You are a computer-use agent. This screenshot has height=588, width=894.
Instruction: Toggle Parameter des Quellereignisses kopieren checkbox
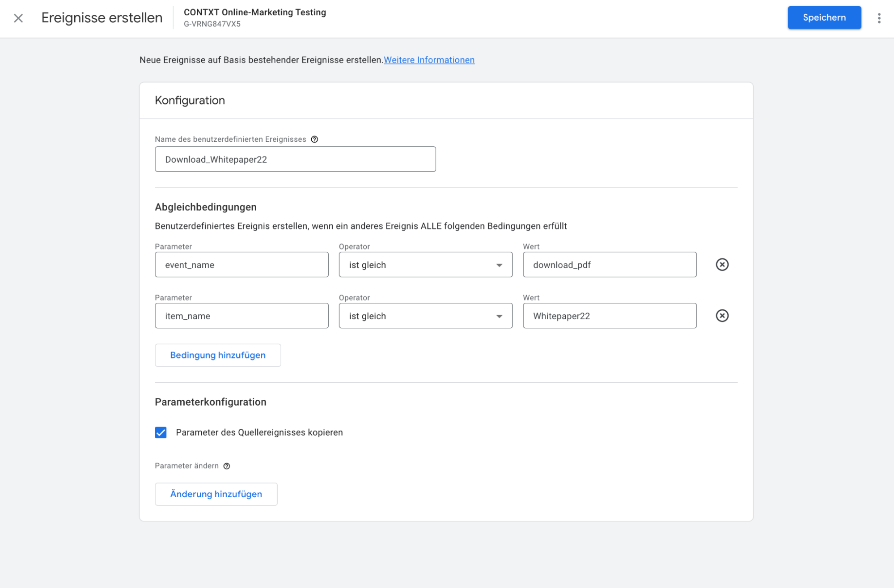161,432
